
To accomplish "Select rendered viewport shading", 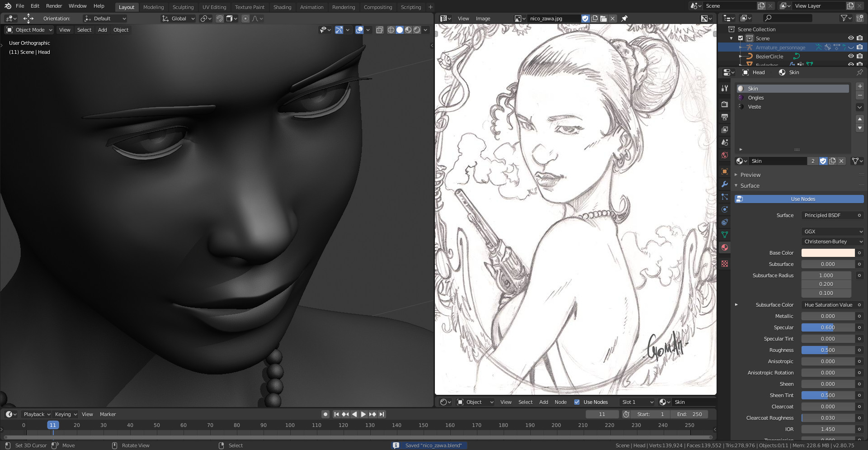I will pos(417,30).
